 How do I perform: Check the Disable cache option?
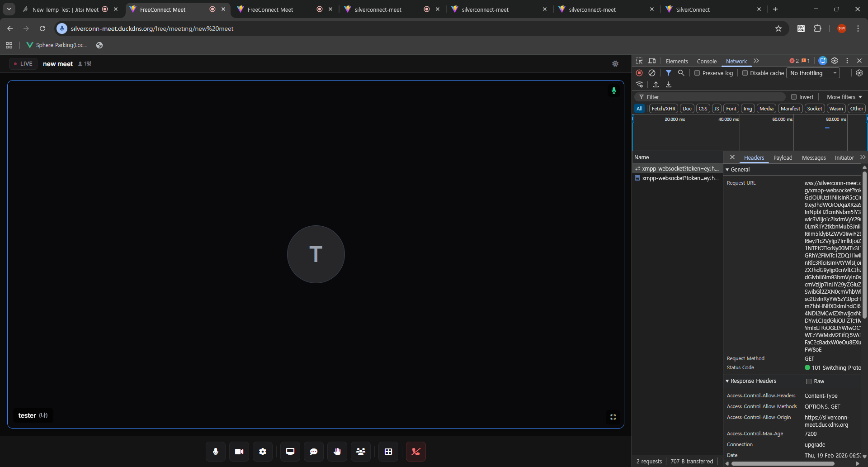(x=745, y=73)
